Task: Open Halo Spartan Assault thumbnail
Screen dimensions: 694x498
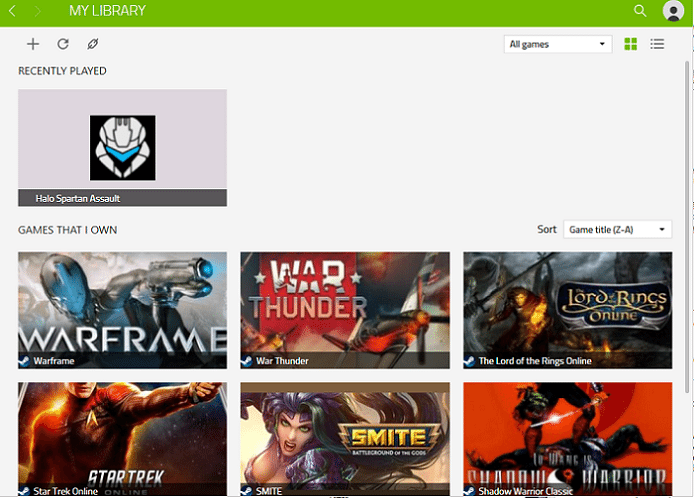Action: coord(123,148)
